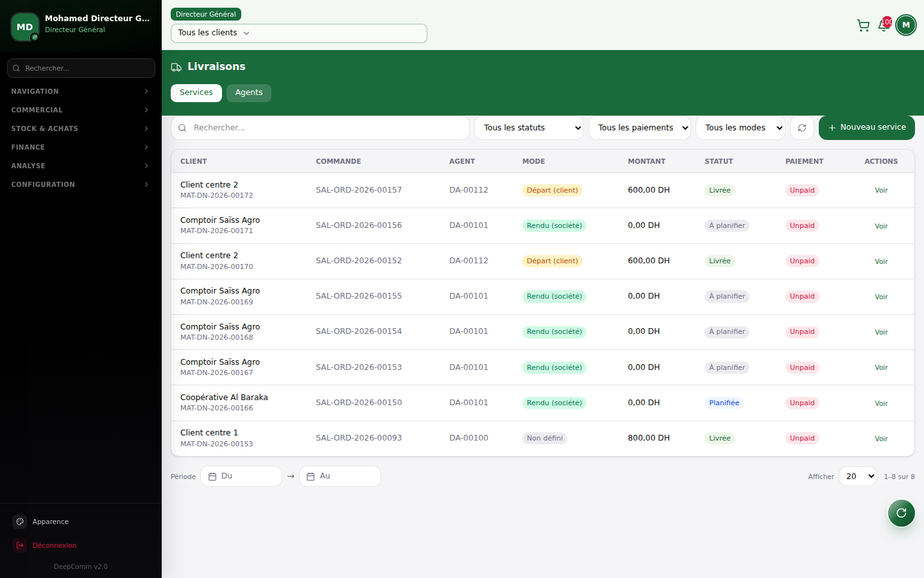Open the Afficher rows-per-page dropdown
This screenshot has width=924, height=578.
click(x=858, y=477)
